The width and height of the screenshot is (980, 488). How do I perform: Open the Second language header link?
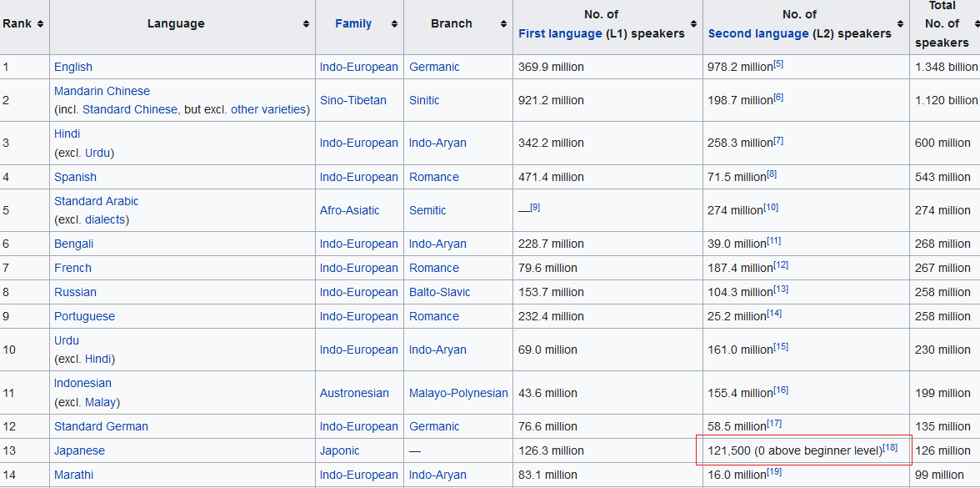point(758,33)
